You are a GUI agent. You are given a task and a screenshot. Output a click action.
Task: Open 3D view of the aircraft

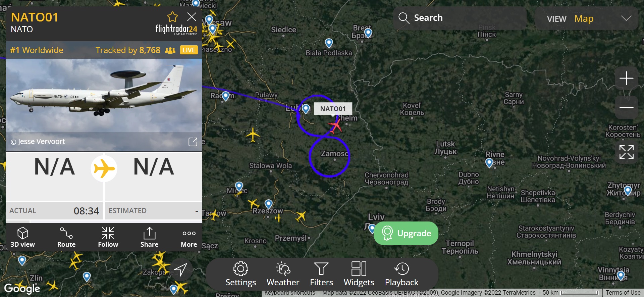[x=22, y=237]
